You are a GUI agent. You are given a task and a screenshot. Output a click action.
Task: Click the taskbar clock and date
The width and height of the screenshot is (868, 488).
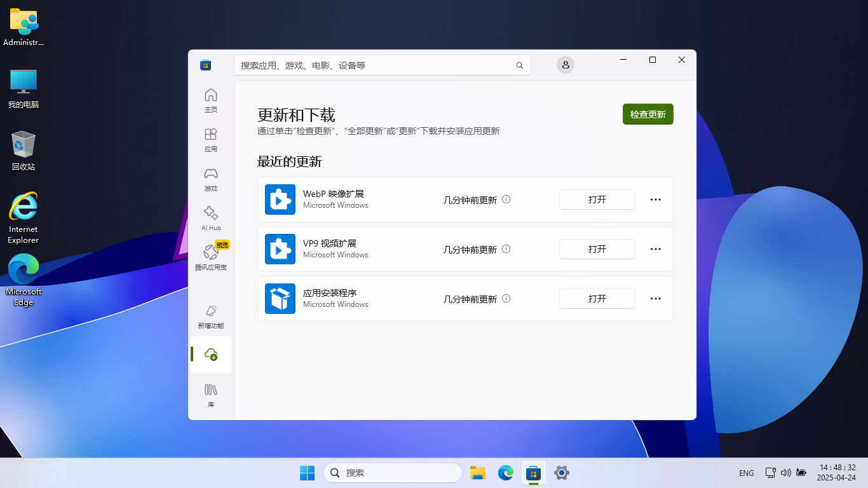[837, 473]
